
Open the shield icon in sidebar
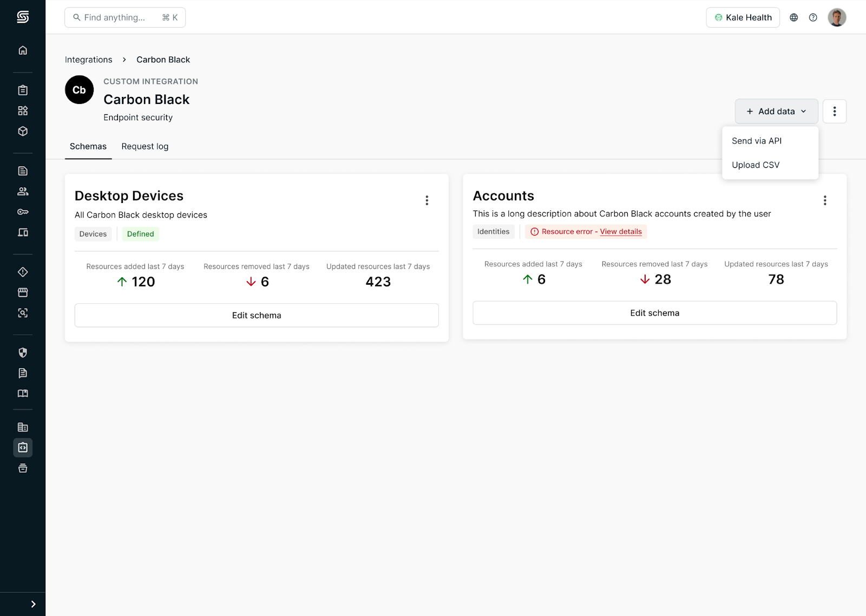click(x=23, y=353)
